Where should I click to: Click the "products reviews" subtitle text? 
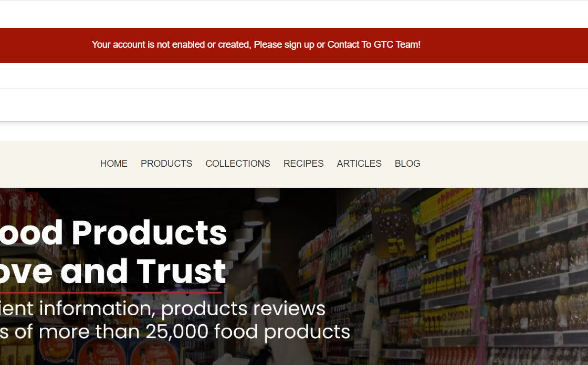coord(243,309)
